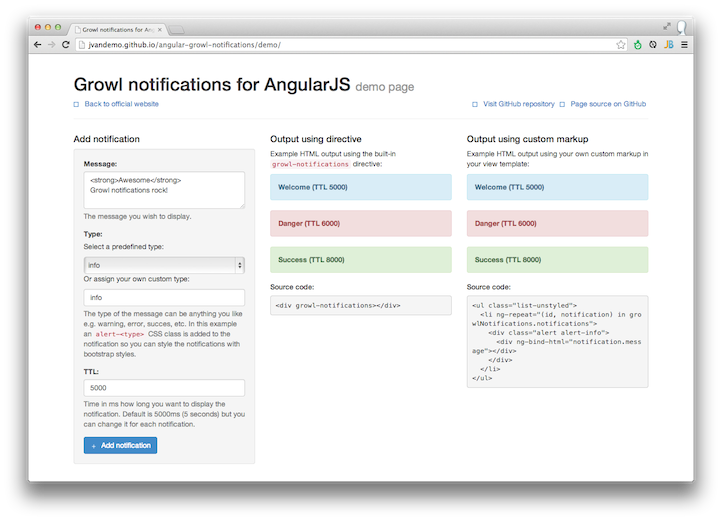Go back with the browser back arrow
Image resolution: width=722 pixels, height=521 pixels.
click(x=38, y=45)
